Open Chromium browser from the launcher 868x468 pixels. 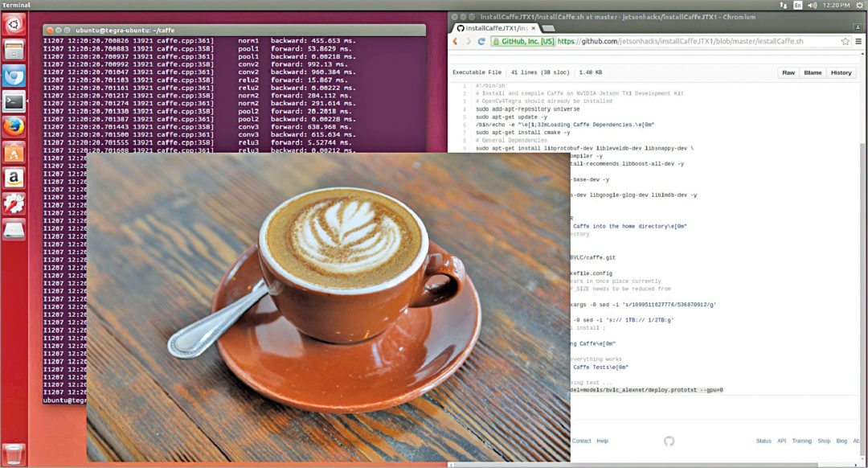click(x=14, y=76)
